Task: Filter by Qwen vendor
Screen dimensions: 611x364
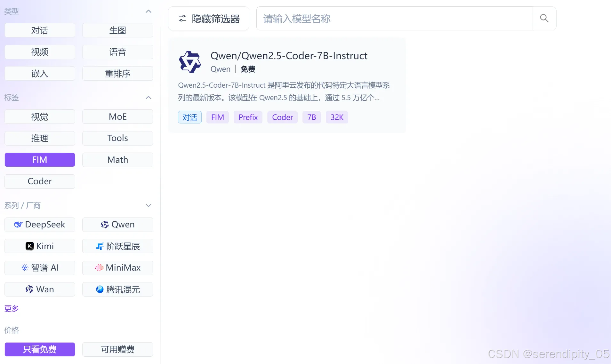Action: click(x=118, y=225)
